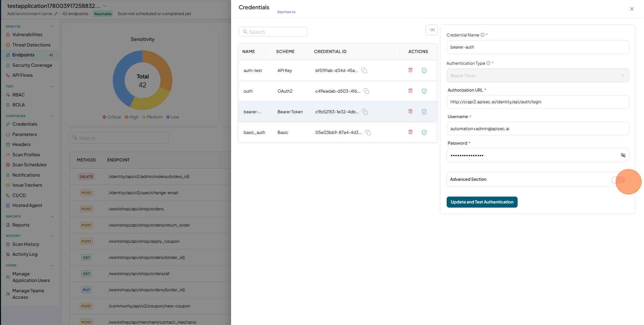Test the basic_auth credential via shield icon
The width and height of the screenshot is (644, 325).
coord(424,133)
